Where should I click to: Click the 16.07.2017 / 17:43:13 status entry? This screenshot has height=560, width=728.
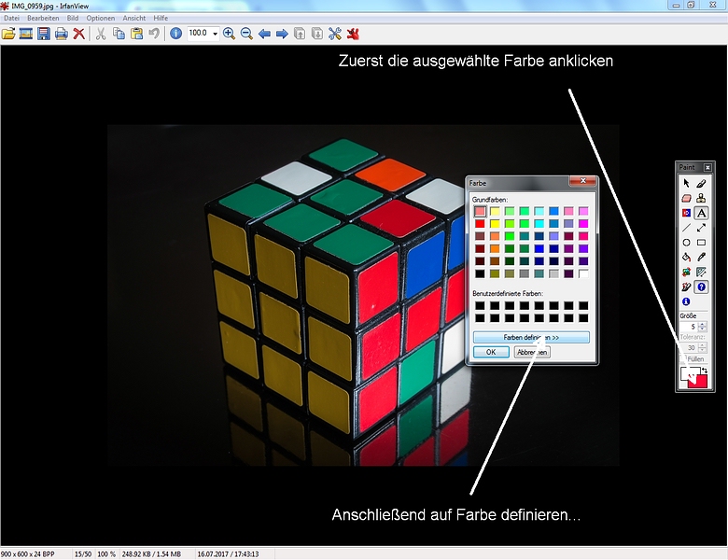coord(228,554)
